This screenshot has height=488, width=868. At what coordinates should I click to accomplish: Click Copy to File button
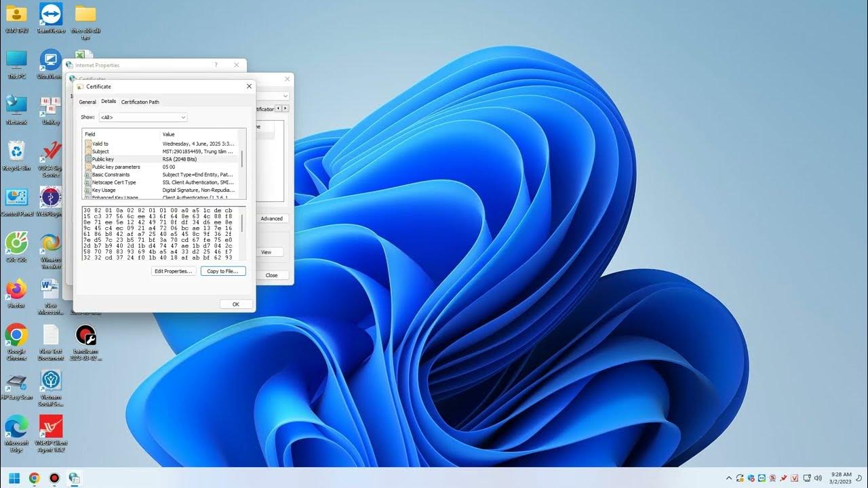[x=223, y=271]
